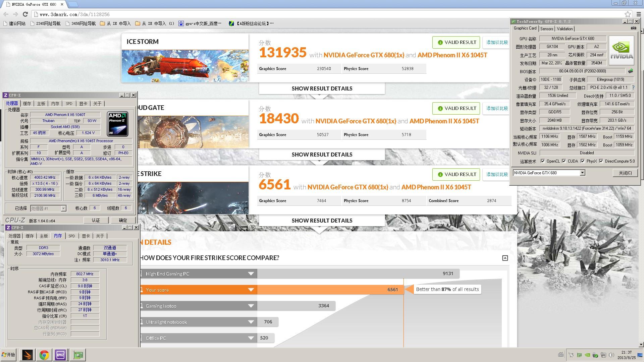Open 3DMark from the taskbar
The width and height of the screenshot is (644, 362).
tap(27, 355)
